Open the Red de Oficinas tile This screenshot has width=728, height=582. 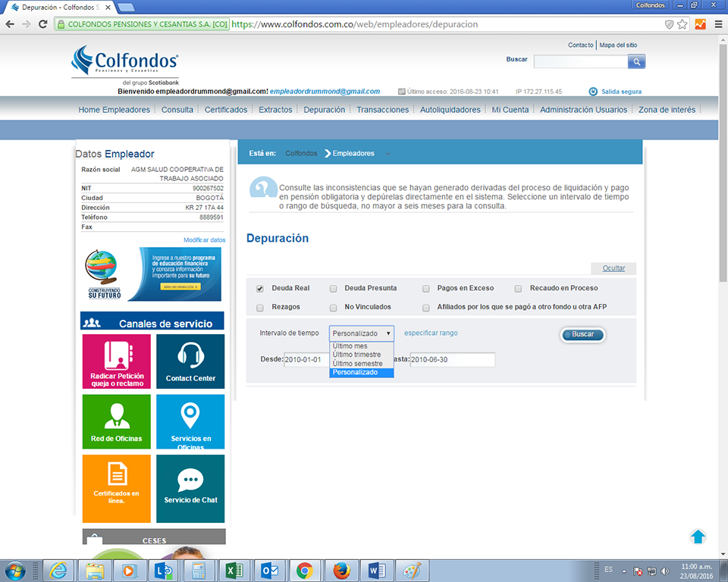click(117, 421)
